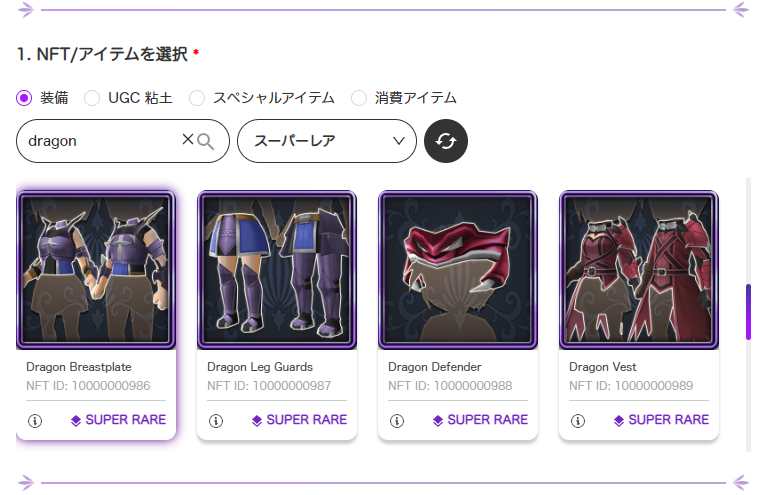Pick the Dragon Vest item image
The height and width of the screenshot is (495, 758).
tap(639, 270)
